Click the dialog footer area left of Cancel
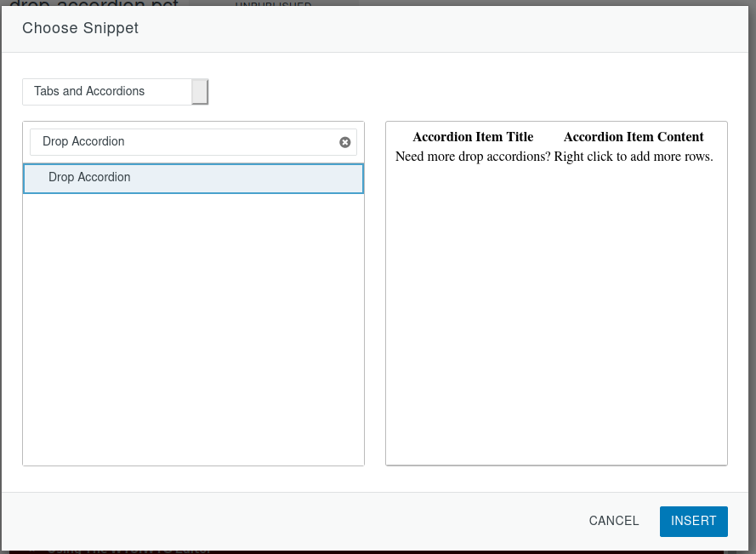 (298, 521)
